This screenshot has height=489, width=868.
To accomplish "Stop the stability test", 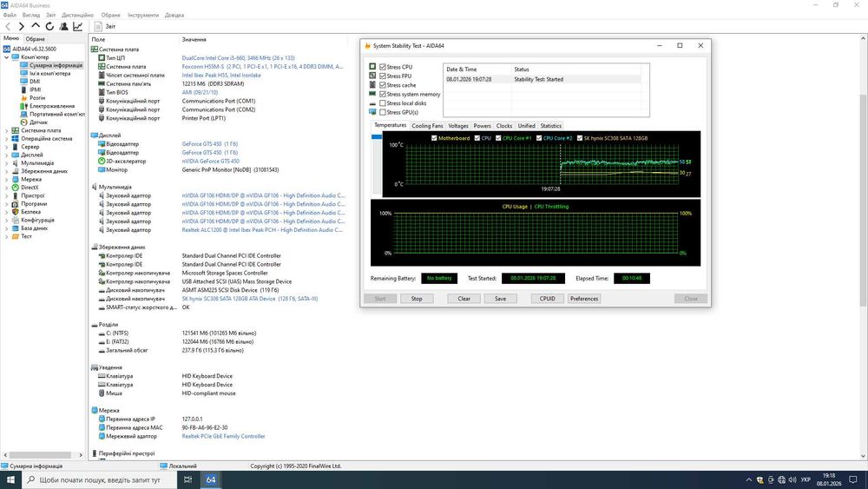I will pyautogui.click(x=417, y=299).
